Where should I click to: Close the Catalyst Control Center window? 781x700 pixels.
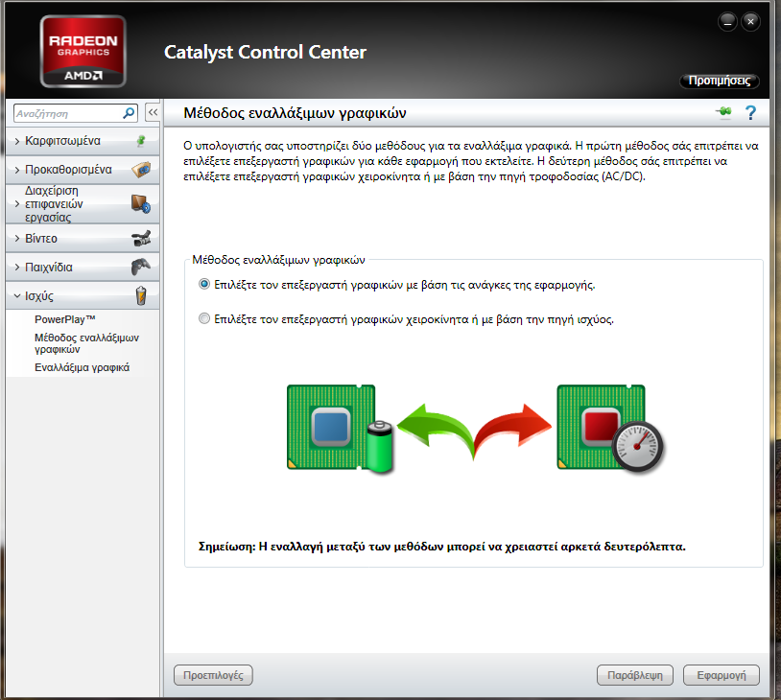[750, 21]
